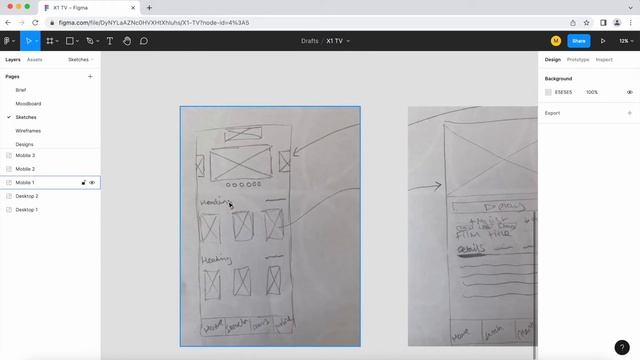Select the Rectangle shape tool
Image resolution: width=640 pixels, height=360 pixels.
(x=69, y=41)
